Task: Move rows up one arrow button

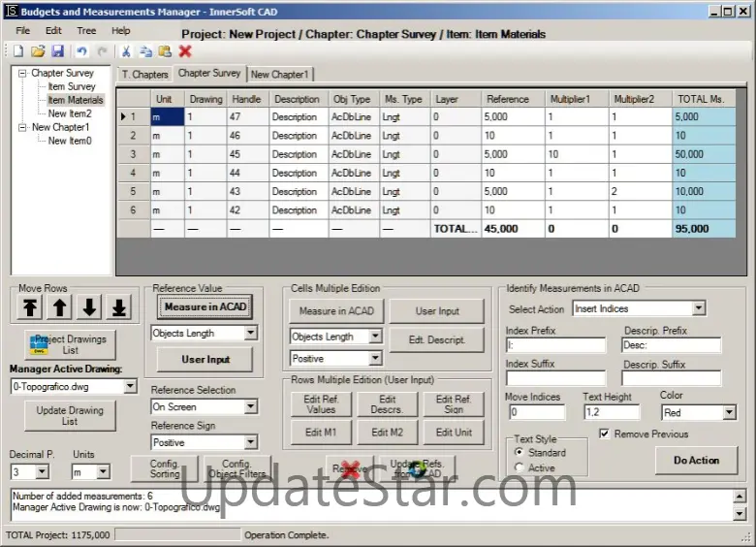Action: point(59,307)
